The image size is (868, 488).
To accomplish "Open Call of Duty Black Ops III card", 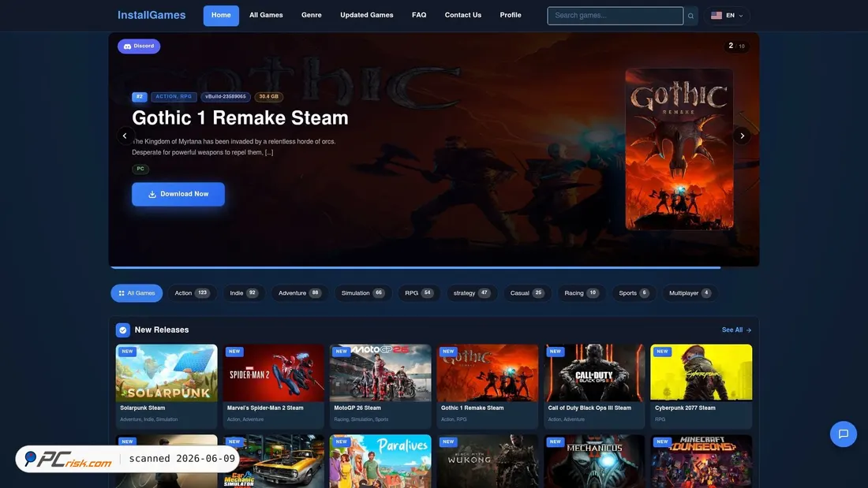I will [x=594, y=386].
